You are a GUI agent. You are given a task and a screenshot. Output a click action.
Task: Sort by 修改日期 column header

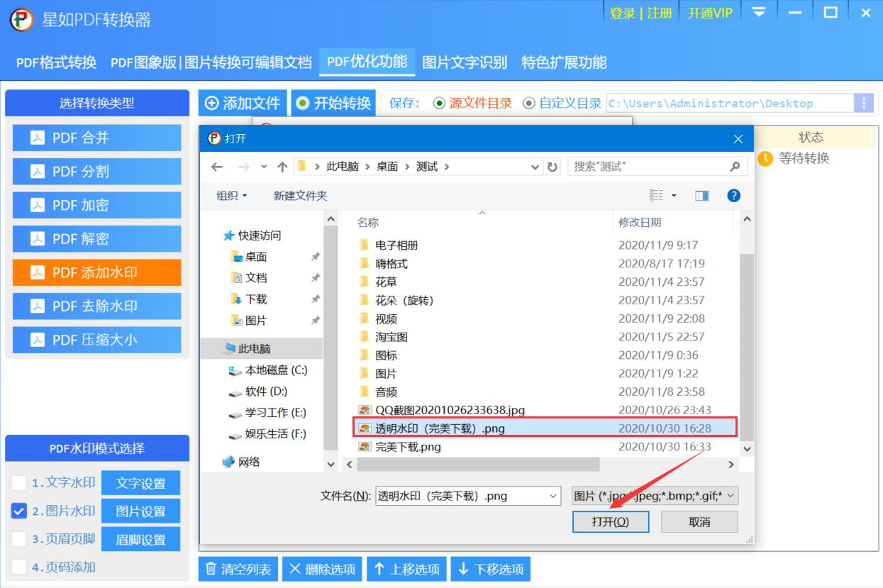tap(640, 223)
